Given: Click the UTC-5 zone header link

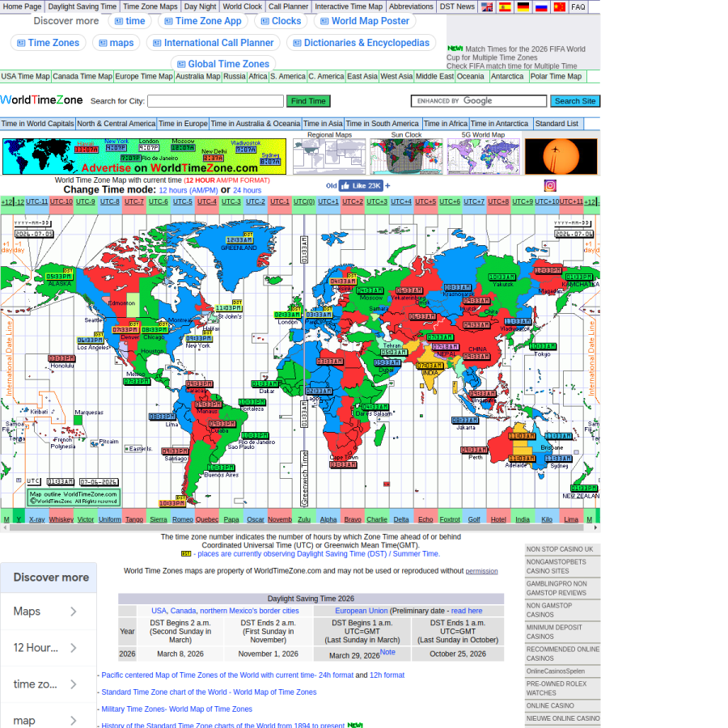Looking at the screenshot, I should pos(183,201).
